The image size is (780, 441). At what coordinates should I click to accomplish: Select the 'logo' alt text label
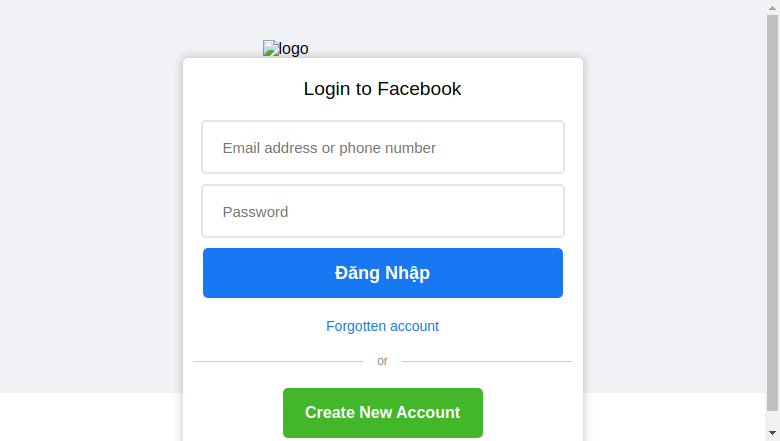(x=293, y=49)
